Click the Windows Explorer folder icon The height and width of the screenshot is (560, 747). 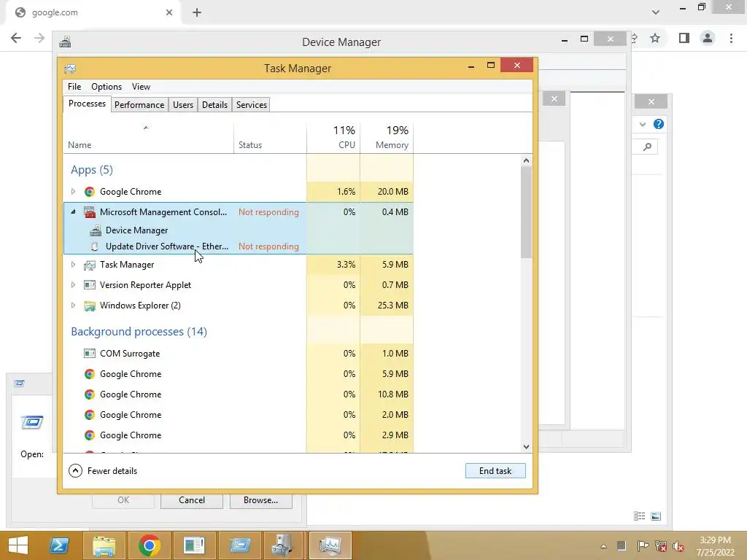point(89,306)
